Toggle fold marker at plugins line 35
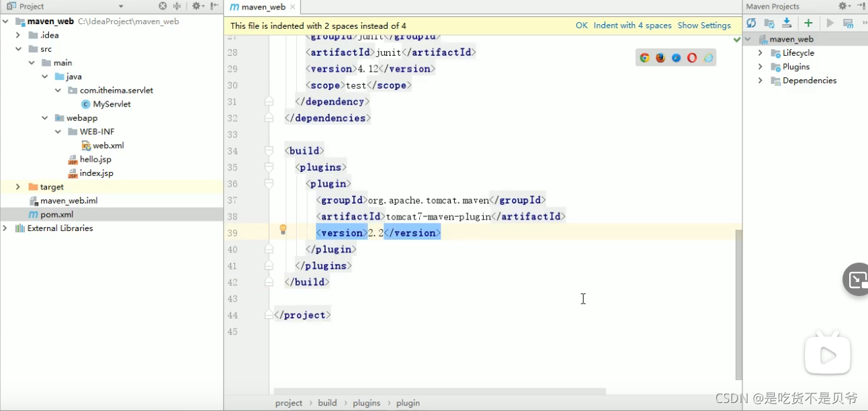Viewport: 868px width, 411px height. [x=269, y=167]
